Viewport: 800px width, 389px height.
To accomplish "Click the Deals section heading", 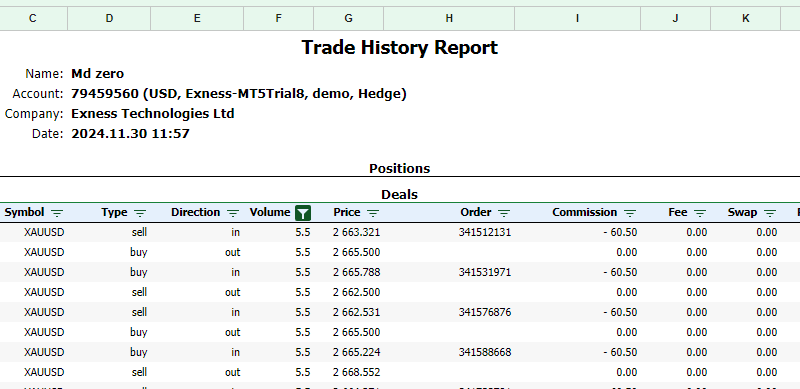I will pos(399,194).
